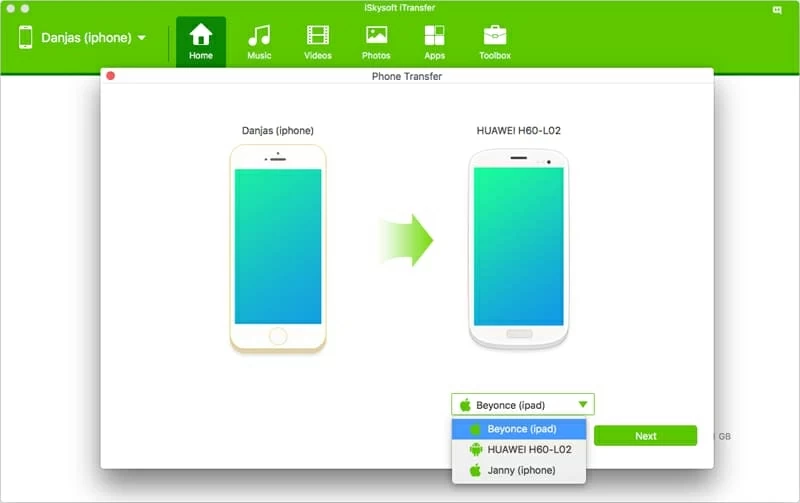Choose HUAWEI H60-L02 from the device list
Viewport: 800px width, 503px height.
tap(528, 449)
